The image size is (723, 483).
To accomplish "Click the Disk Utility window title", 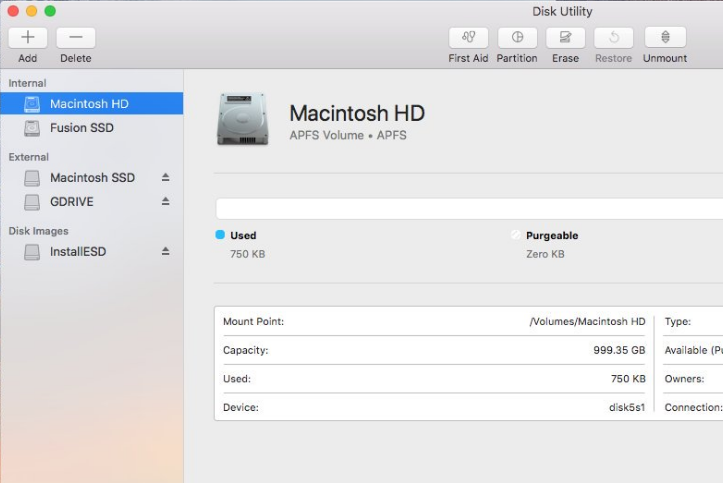I will coord(562,11).
